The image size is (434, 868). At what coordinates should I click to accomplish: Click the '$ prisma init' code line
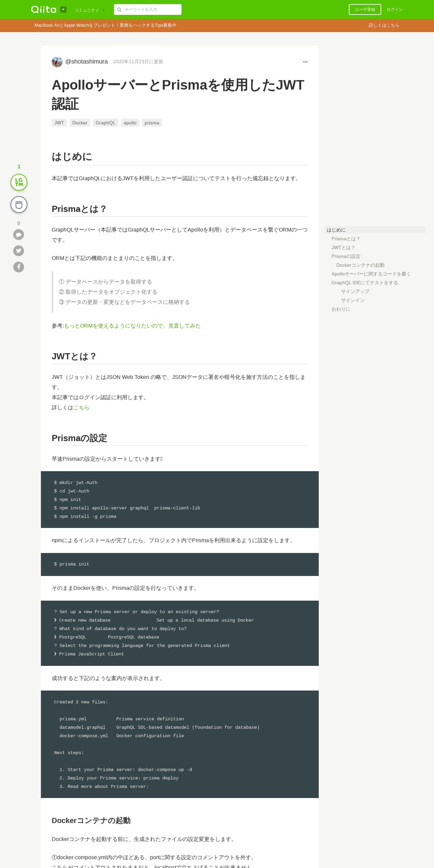72,564
